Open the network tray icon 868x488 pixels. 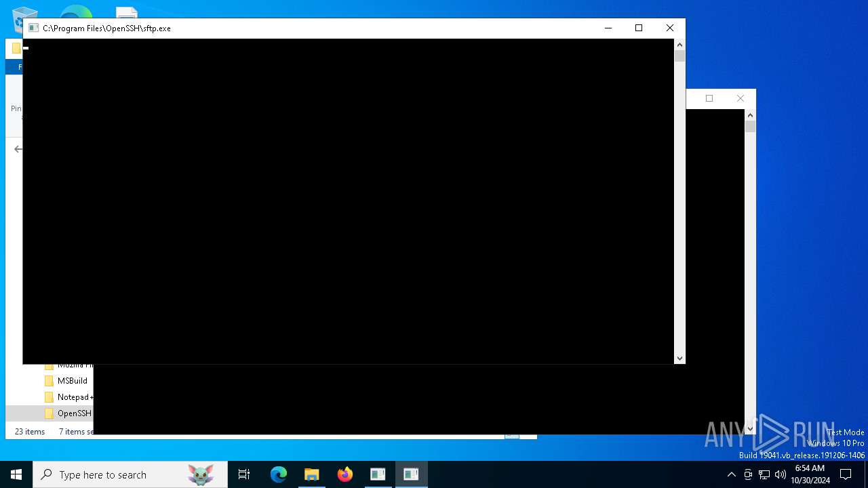(x=764, y=474)
